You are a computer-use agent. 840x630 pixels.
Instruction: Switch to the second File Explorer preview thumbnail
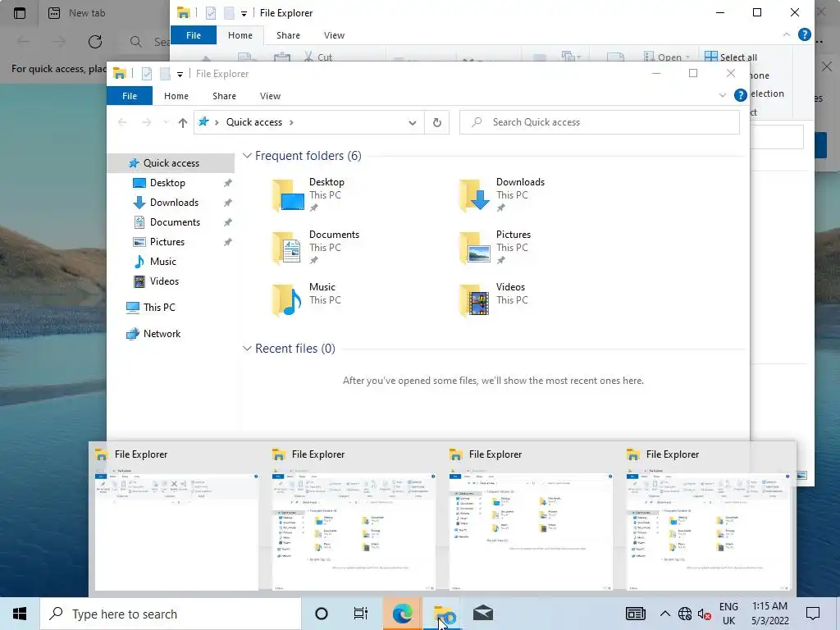click(x=354, y=518)
